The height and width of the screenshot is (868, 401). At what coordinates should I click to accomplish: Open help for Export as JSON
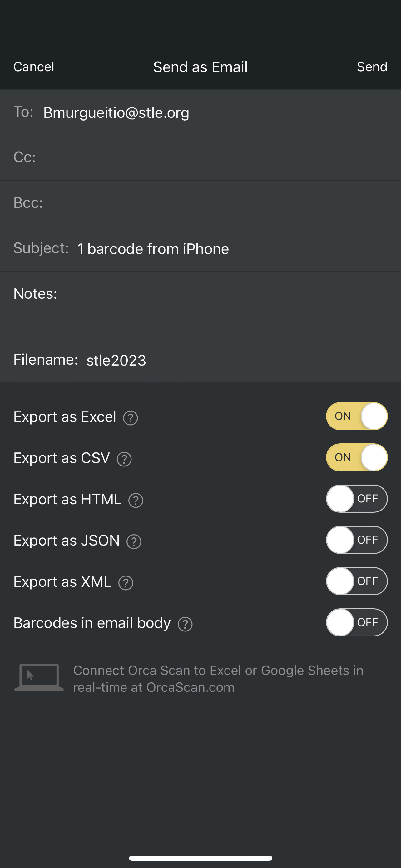(134, 541)
